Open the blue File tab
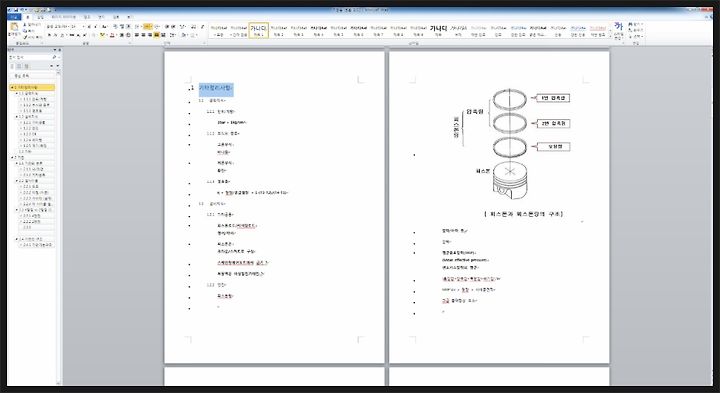Screen dimensions: 720x393 click(14, 17)
